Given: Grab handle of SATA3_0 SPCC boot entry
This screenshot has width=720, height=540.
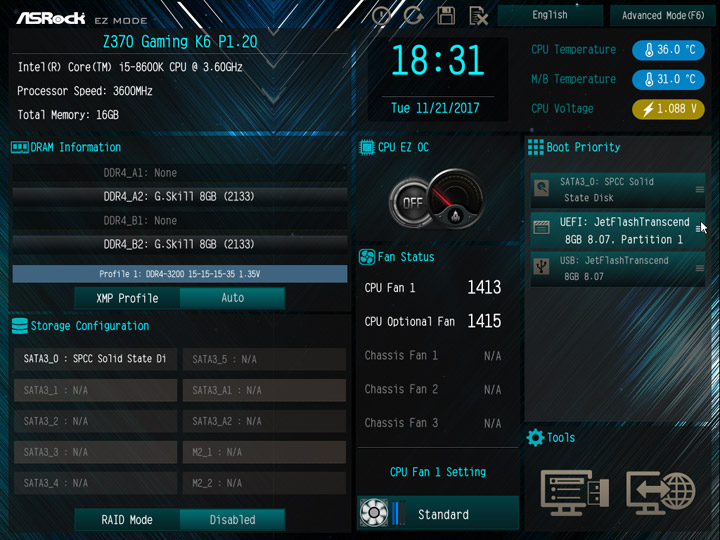Looking at the screenshot, I should click(x=699, y=190).
